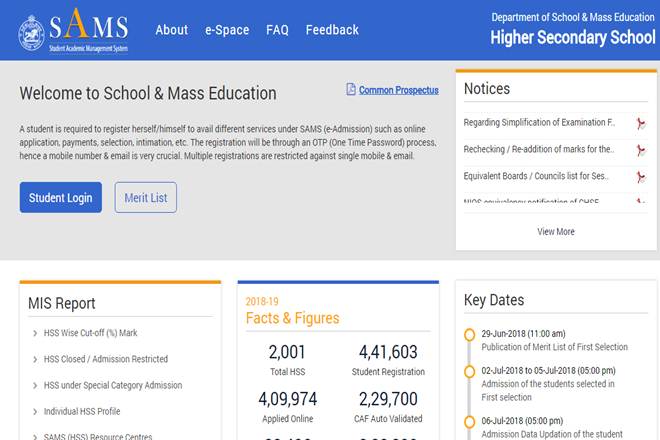Open PDF icon for Simplification of Examination notice

point(640,123)
